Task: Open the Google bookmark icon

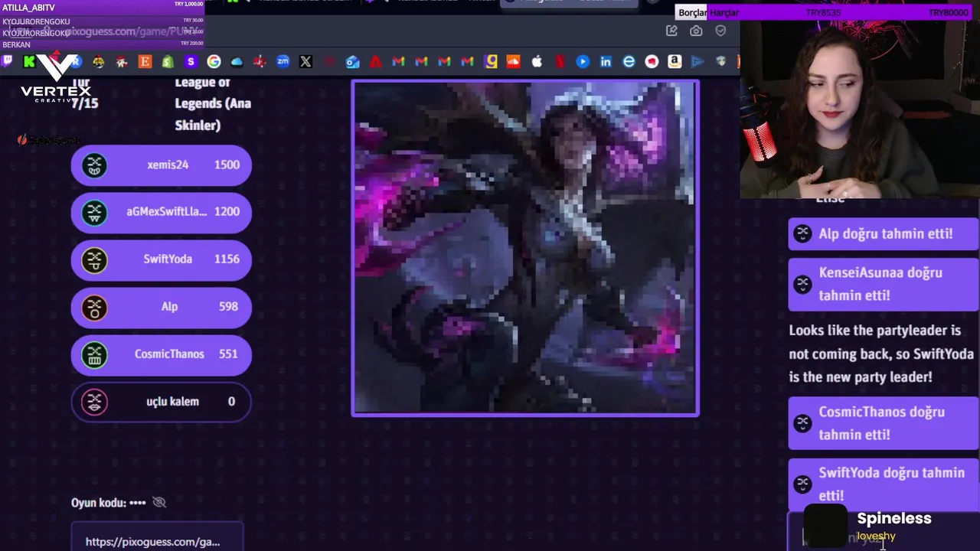Action: click(x=214, y=61)
